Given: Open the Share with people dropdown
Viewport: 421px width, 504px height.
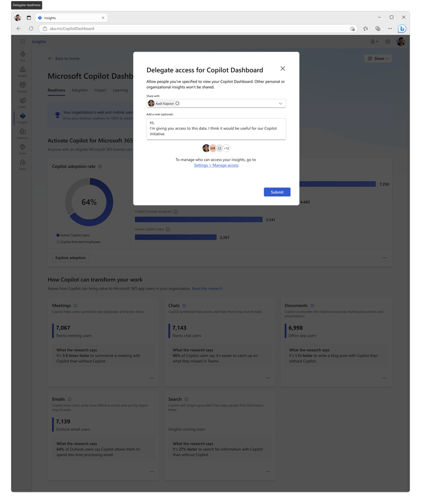Looking at the screenshot, I should 280,103.
